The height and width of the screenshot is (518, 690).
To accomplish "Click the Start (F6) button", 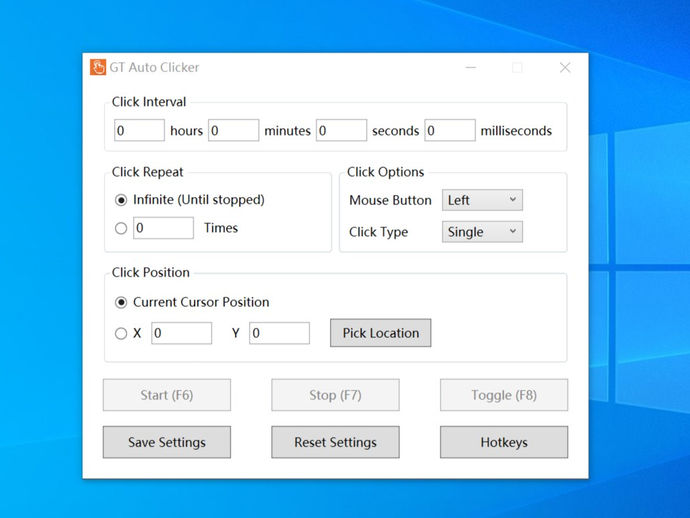I will (x=167, y=395).
